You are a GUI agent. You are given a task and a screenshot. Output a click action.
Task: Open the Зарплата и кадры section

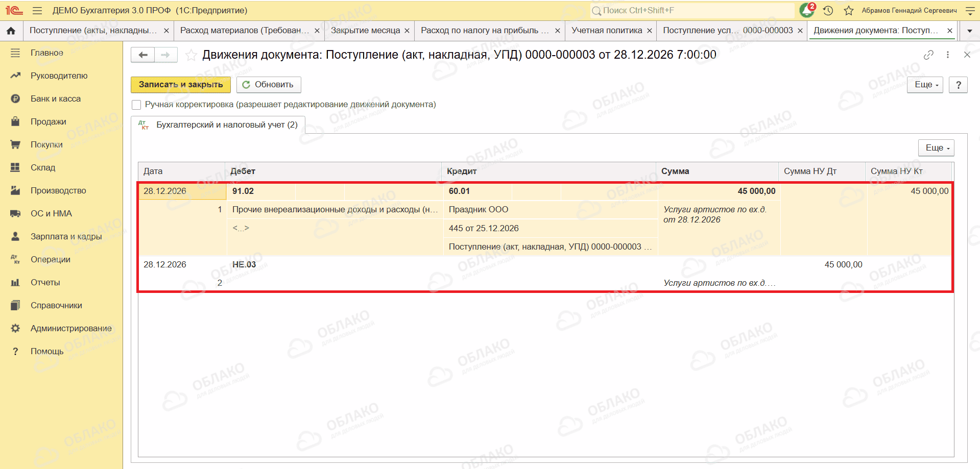(66, 236)
